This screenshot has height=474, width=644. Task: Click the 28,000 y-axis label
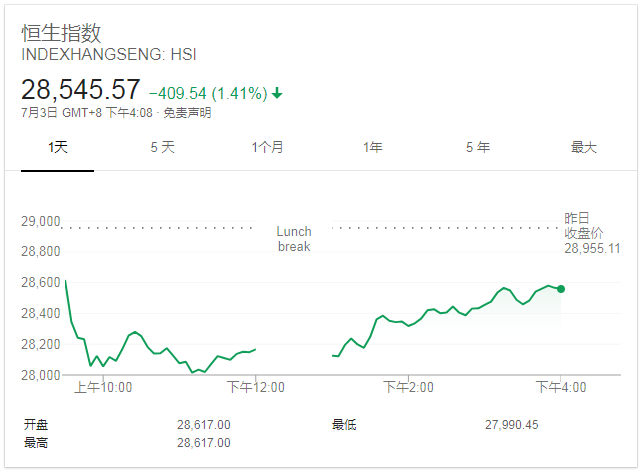pyautogui.click(x=41, y=375)
